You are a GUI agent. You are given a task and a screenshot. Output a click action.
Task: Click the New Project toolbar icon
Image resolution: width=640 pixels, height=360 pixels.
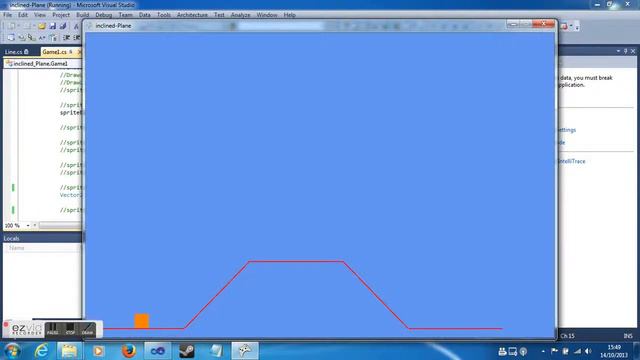pyautogui.click(x=11, y=26)
